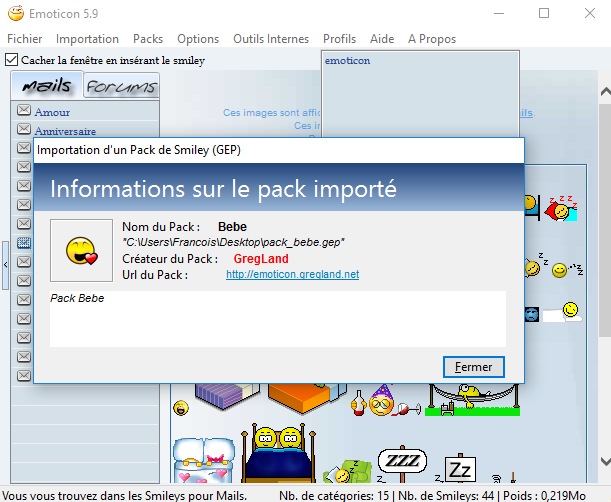This screenshot has width=611, height=502.
Task: Click the Emoticon application icon in title bar
Action: point(16,13)
